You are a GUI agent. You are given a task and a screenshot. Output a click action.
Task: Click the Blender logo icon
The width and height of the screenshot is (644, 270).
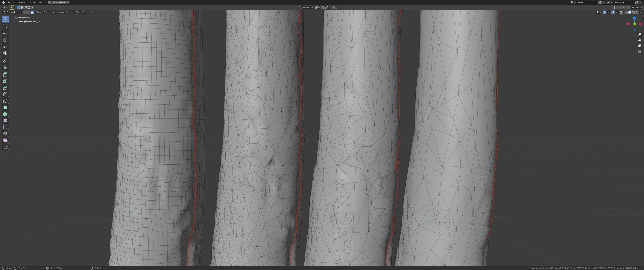3,2
